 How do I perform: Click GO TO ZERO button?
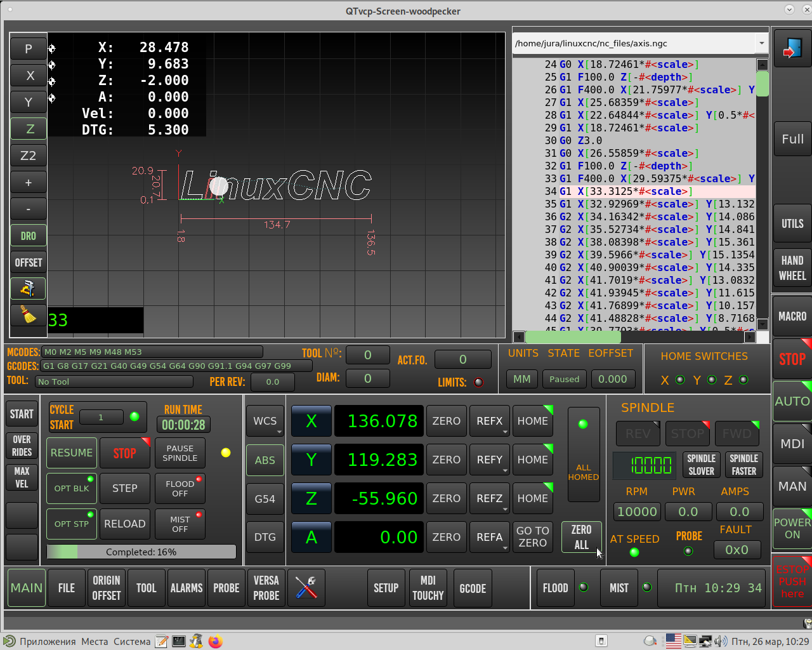point(533,537)
